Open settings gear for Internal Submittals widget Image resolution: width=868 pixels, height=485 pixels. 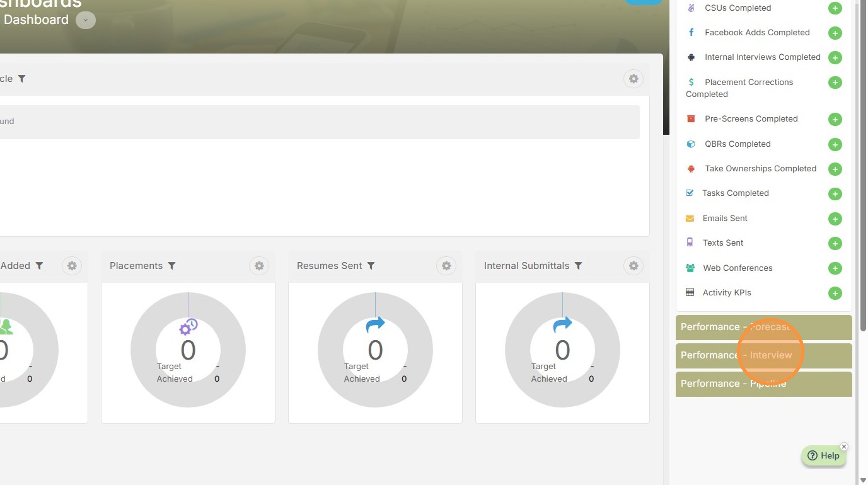point(634,266)
